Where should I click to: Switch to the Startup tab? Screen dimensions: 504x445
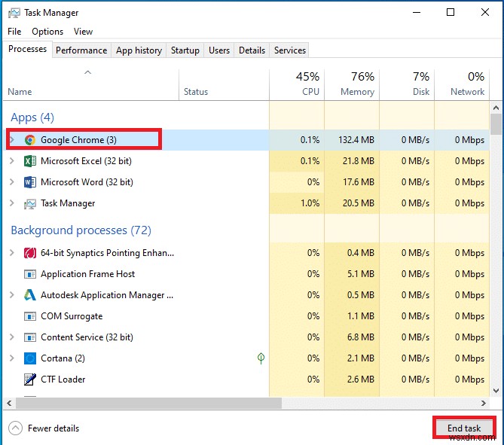[x=185, y=50]
